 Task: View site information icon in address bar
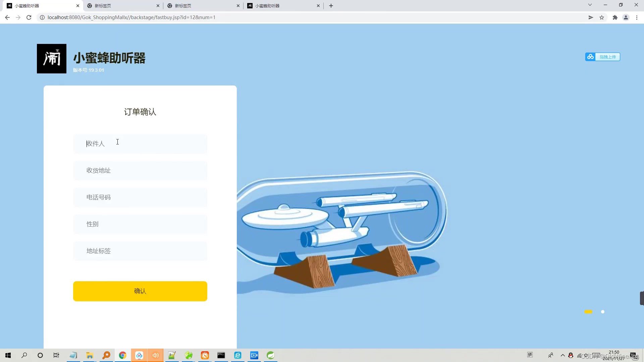42,17
